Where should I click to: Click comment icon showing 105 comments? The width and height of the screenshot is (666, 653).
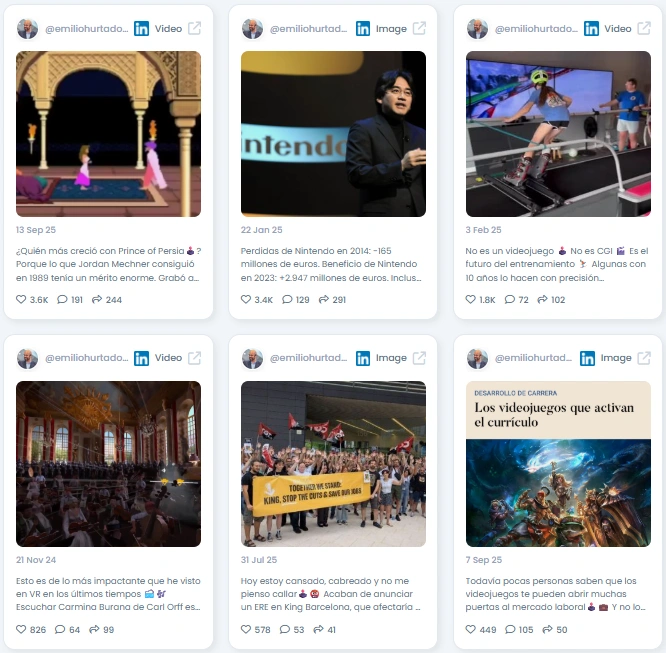510,629
